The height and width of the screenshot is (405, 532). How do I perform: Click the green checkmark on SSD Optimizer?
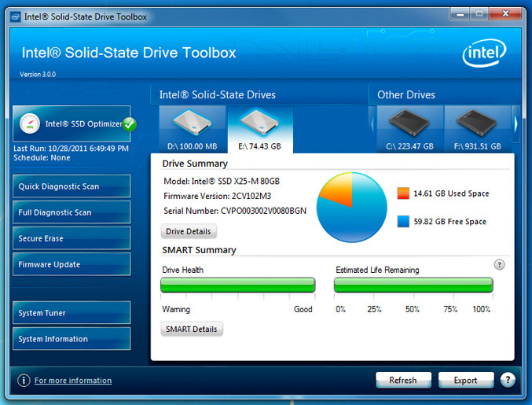pos(130,124)
